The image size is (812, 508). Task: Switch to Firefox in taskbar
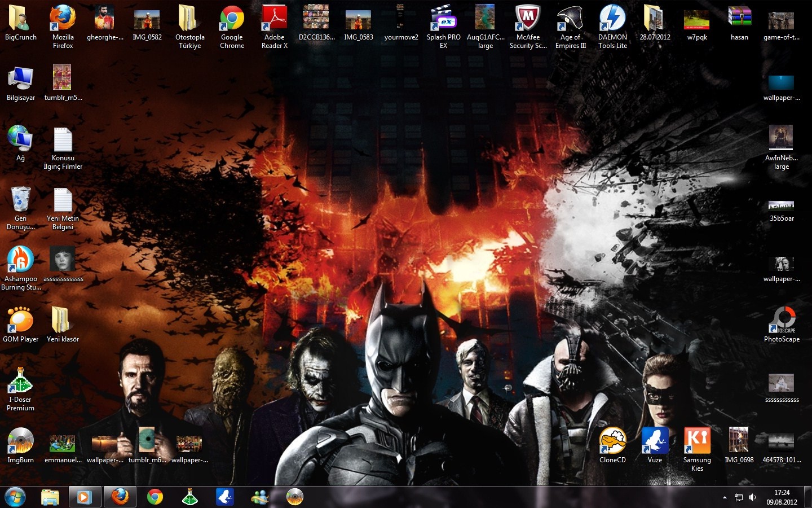[x=120, y=497]
